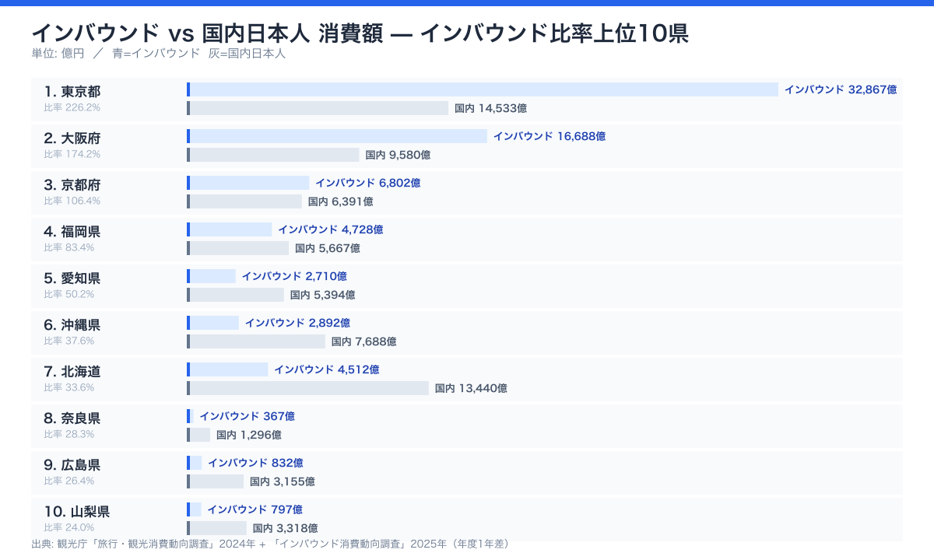Click the ratio text 比率 28.3%
Viewport: 934px width, 560px height.
point(69,434)
